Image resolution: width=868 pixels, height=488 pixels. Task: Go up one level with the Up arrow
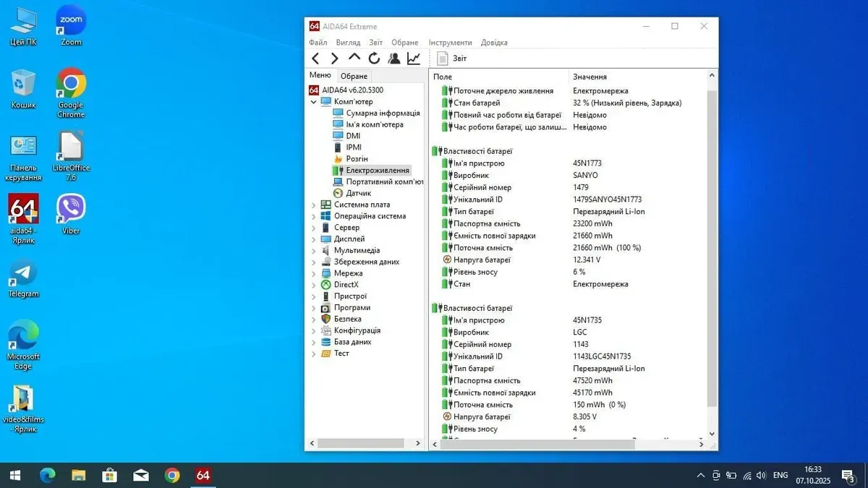354,58
